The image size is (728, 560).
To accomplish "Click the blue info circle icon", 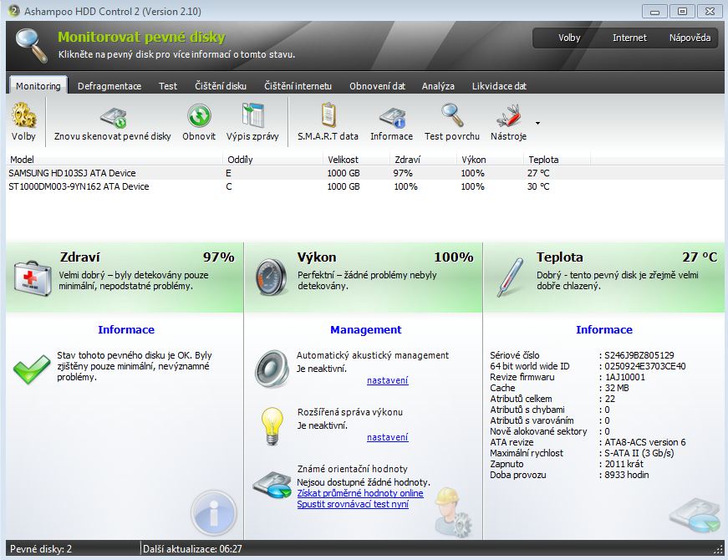I will pyautogui.click(x=214, y=513).
